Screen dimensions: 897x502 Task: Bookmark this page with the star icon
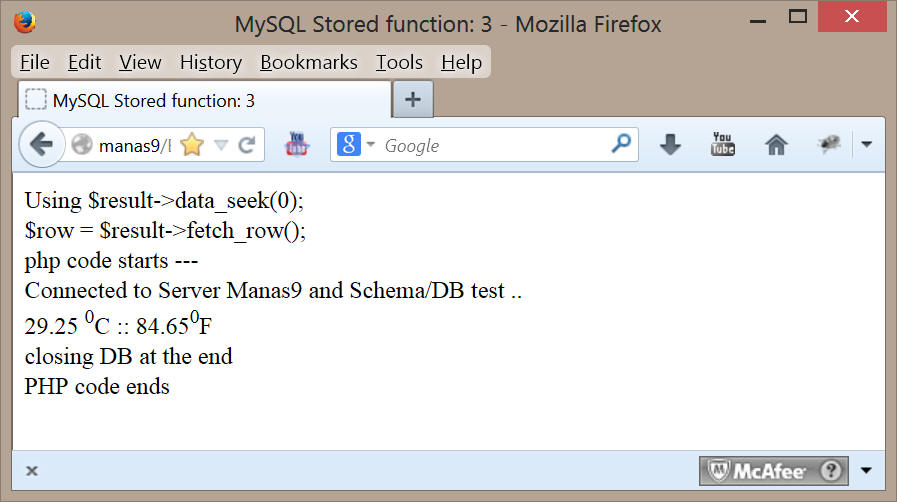coord(192,145)
